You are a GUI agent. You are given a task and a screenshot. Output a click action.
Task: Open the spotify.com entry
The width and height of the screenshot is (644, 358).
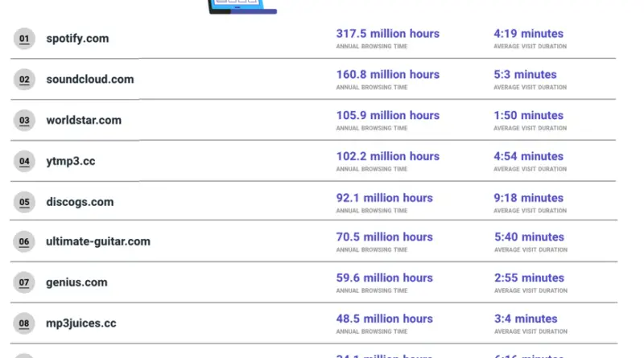pyautogui.click(x=77, y=39)
